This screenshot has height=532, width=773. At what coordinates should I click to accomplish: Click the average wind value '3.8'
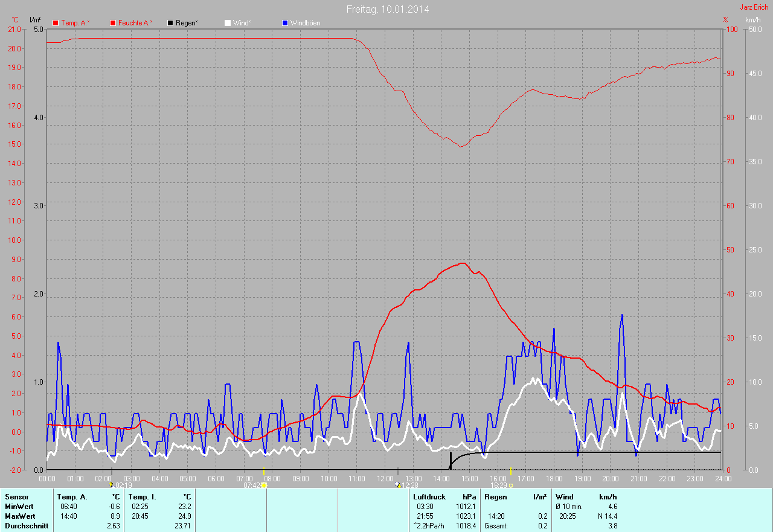pyautogui.click(x=612, y=526)
